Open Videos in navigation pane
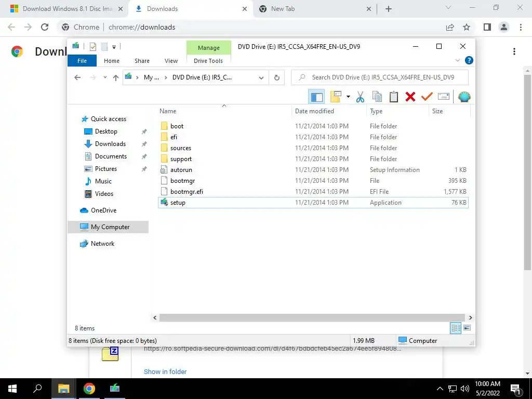Screen dimensions: 532x399 click(x=104, y=194)
